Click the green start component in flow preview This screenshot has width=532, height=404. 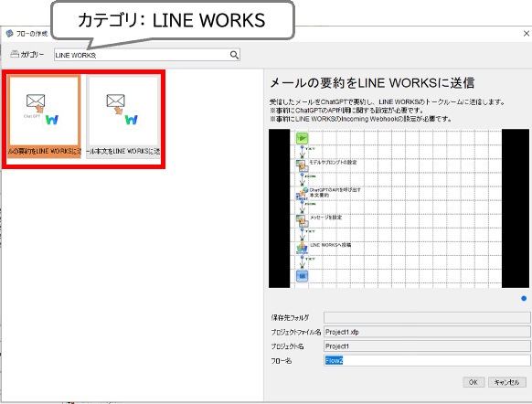[x=302, y=138]
